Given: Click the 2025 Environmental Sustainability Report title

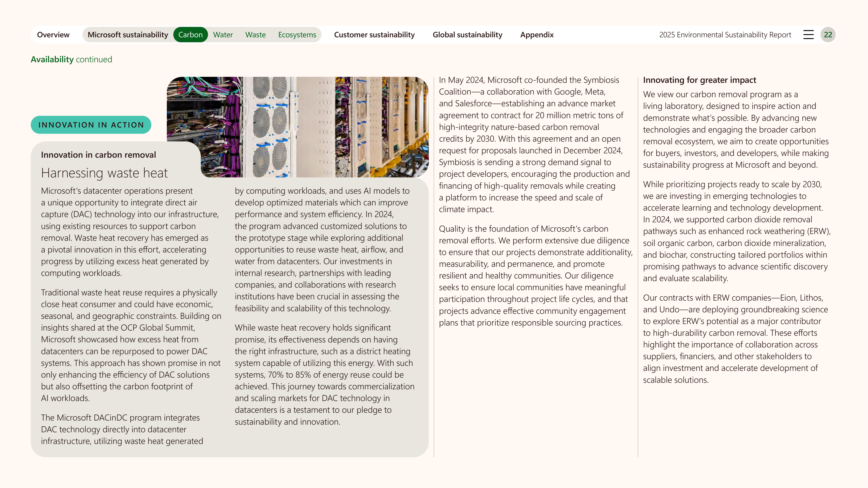Looking at the screenshot, I should [725, 35].
